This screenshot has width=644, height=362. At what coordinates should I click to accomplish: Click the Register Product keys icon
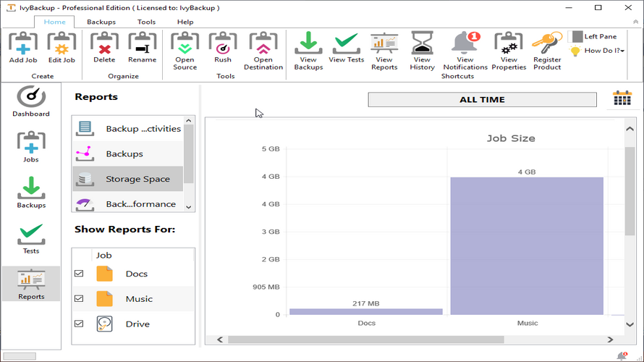pyautogui.click(x=547, y=45)
